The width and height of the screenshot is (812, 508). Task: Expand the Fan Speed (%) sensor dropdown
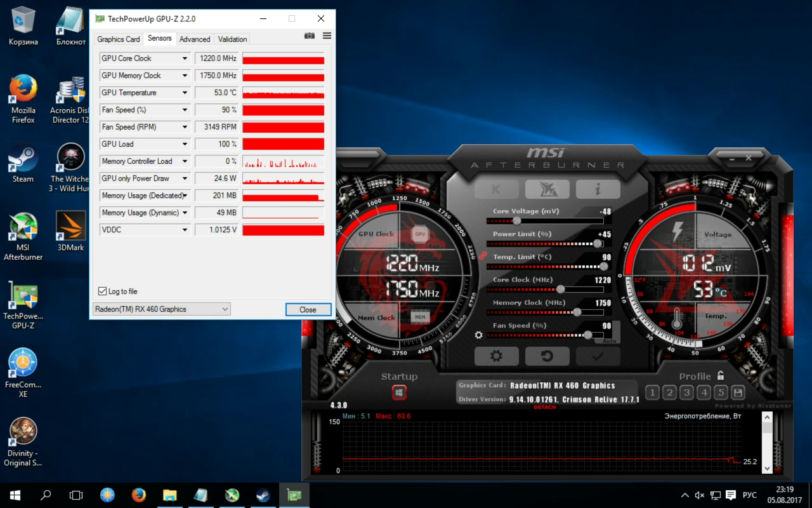coord(185,110)
